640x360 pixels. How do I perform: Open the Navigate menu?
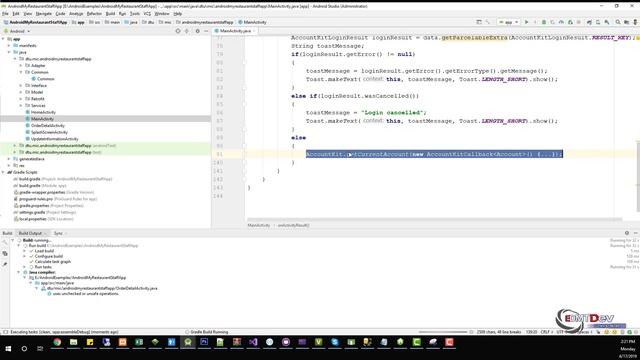(x=43, y=13)
